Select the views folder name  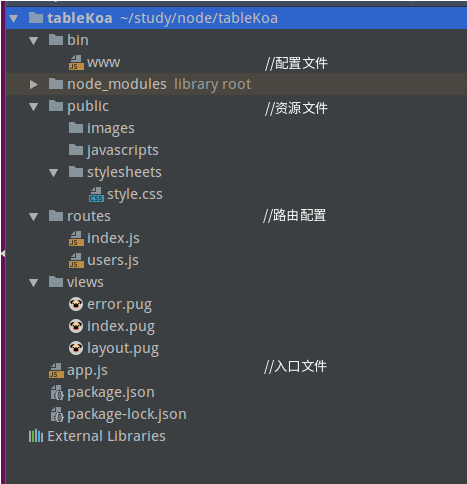click(85, 282)
